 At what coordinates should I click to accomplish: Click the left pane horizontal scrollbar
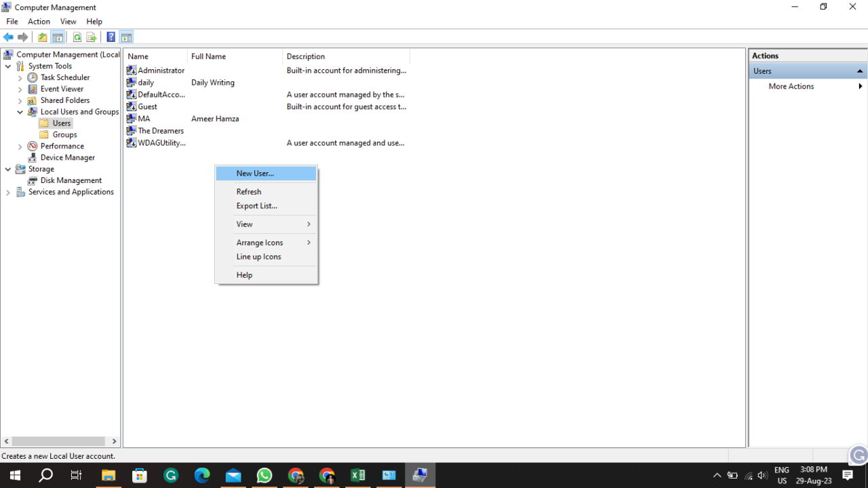60,441
